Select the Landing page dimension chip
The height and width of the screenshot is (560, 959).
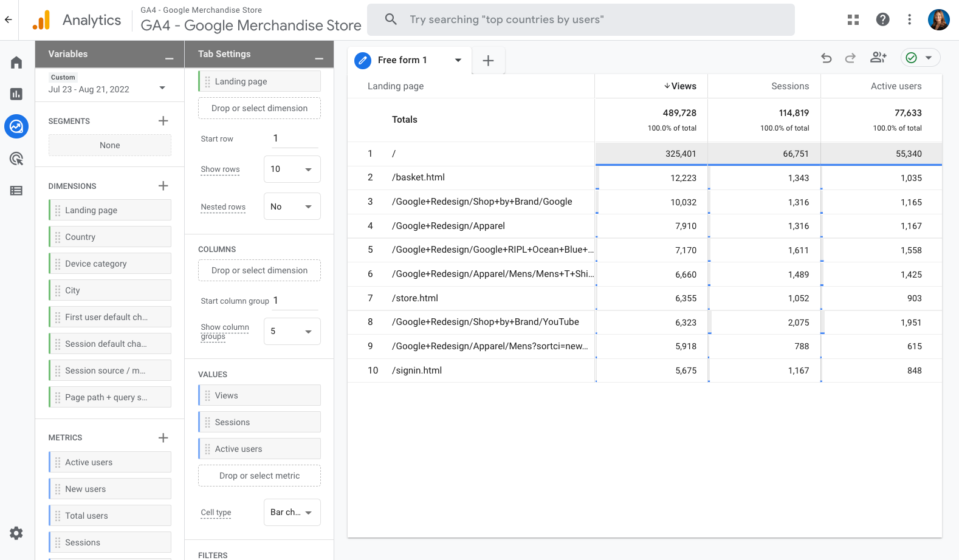110,210
